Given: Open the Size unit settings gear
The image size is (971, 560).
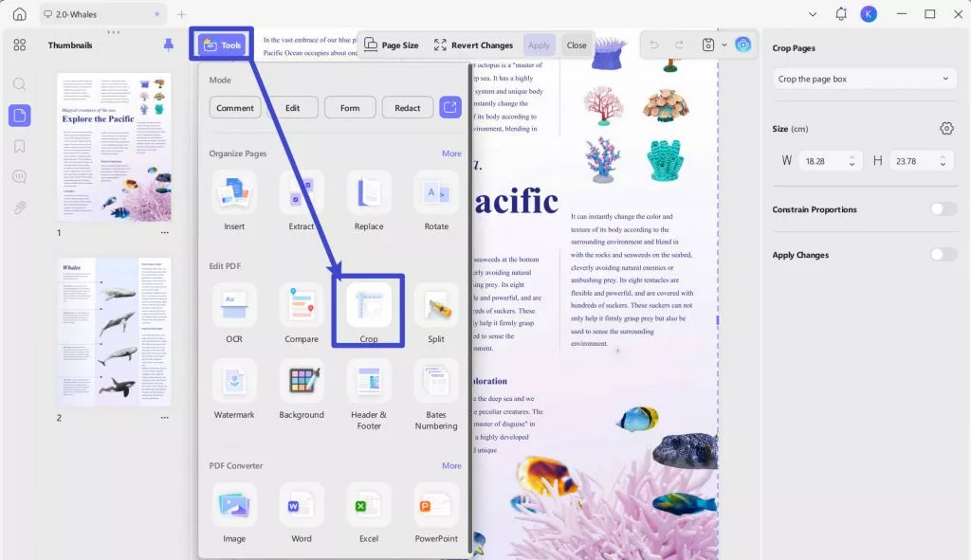Looking at the screenshot, I should point(946,128).
